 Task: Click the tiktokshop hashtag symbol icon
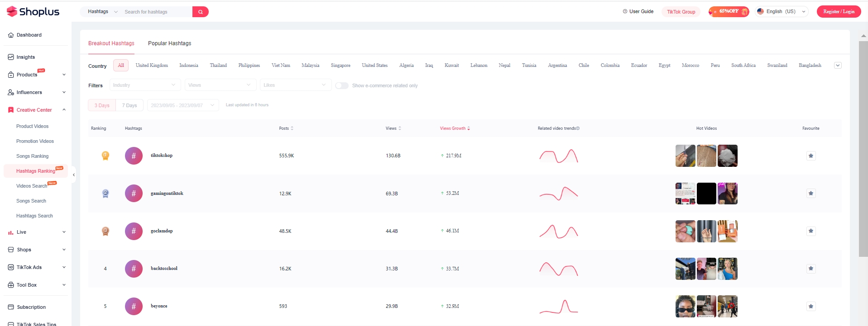[134, 156]
